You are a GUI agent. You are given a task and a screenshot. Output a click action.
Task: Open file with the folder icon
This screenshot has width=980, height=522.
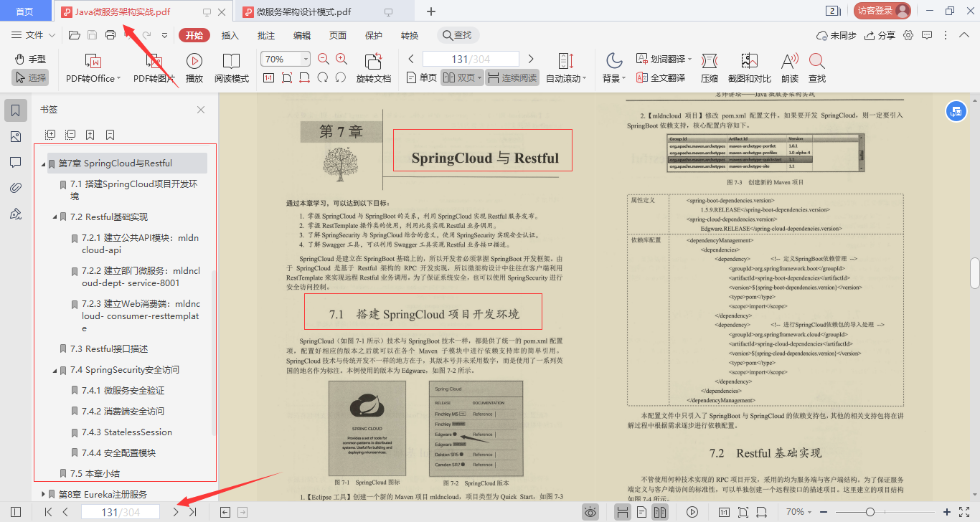click(x=74, y=35)
